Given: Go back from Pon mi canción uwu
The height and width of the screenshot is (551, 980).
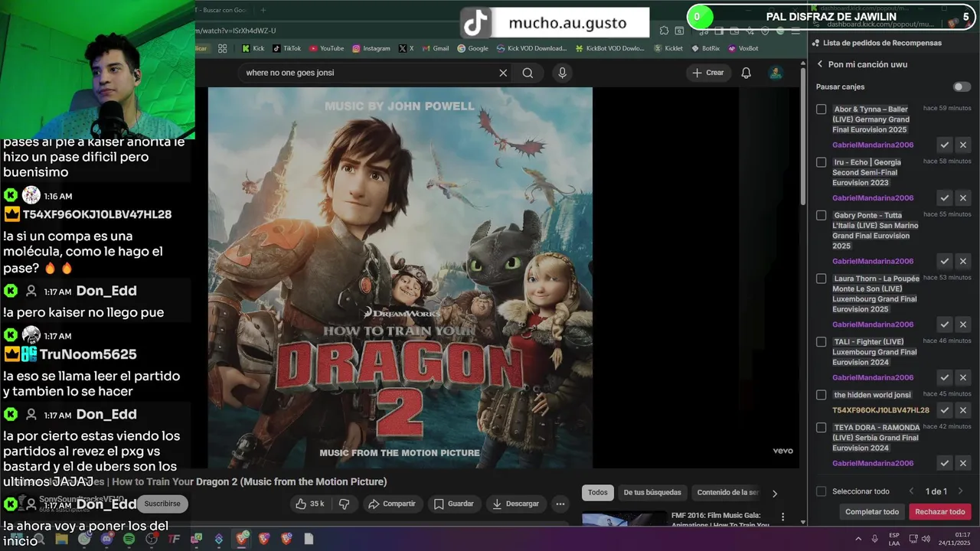Looking at the screenshot, I should [x=820, y=64].
